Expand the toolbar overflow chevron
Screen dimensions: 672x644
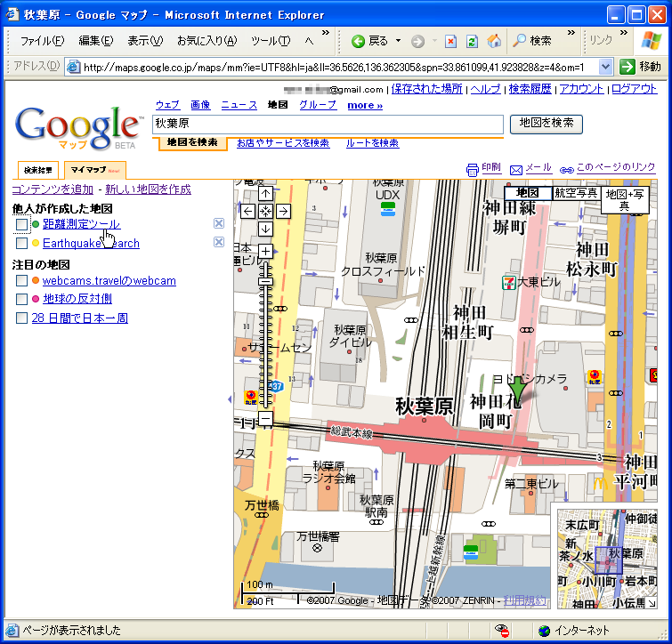click(571, 33)
